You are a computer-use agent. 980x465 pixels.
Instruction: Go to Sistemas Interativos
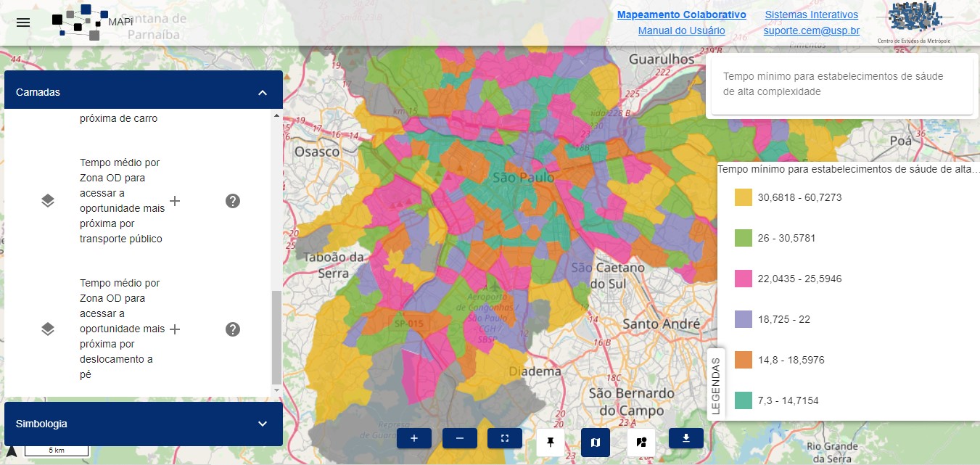point(811,15)
